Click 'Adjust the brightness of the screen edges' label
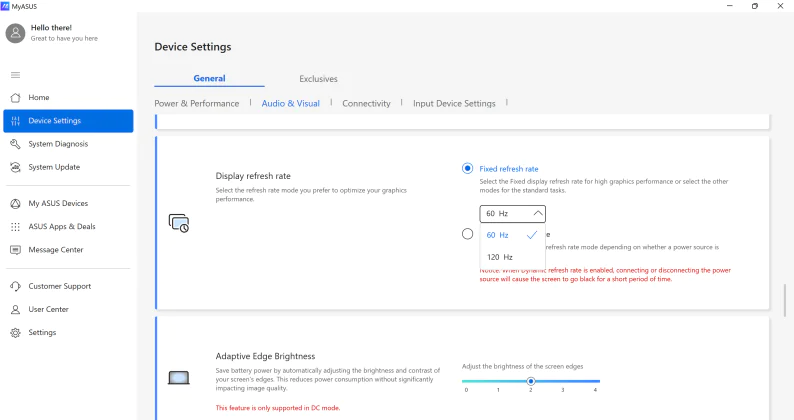This screenshot has height=420, width=794. [x=523, y=366]
